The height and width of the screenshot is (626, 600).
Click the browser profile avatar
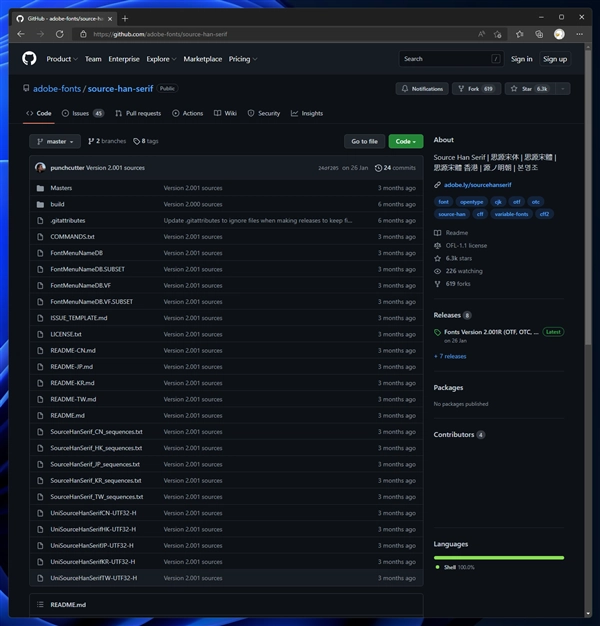point(559,34)
